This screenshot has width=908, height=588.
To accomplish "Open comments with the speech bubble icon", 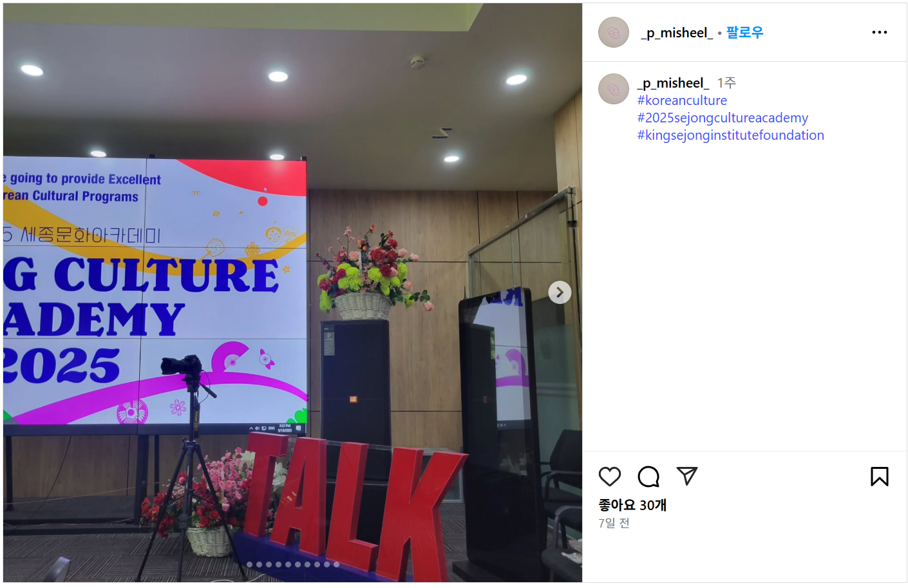I will 648,477.
